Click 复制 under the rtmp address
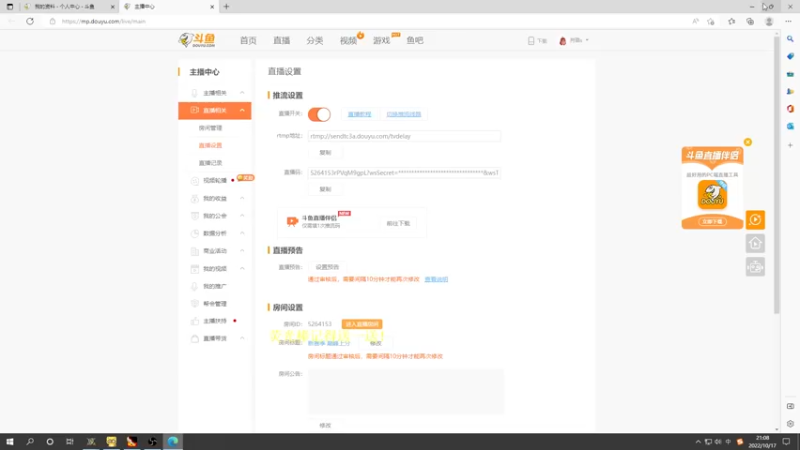800x450 pixels. click(x=325, y=153)
